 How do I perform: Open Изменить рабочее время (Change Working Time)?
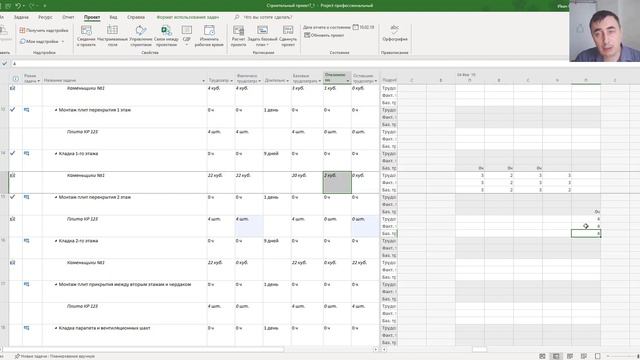209,36
